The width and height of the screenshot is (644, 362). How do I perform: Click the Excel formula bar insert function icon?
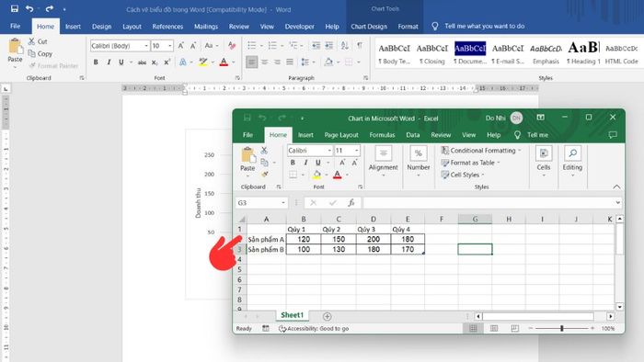click(351, 202)
